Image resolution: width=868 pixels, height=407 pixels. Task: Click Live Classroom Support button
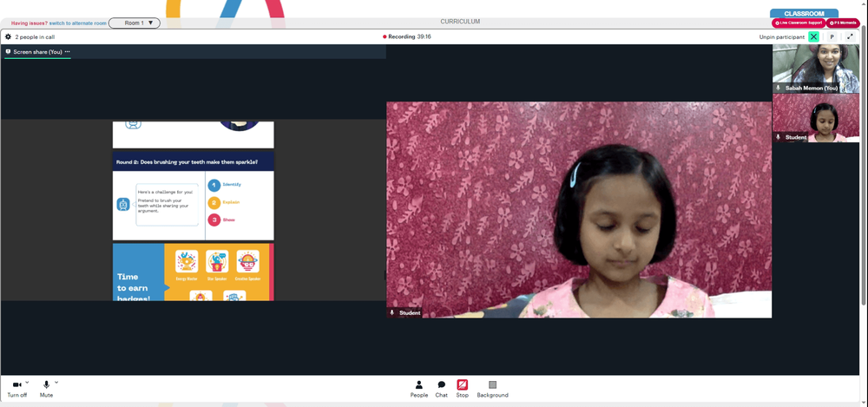click(x=799, y=23)
